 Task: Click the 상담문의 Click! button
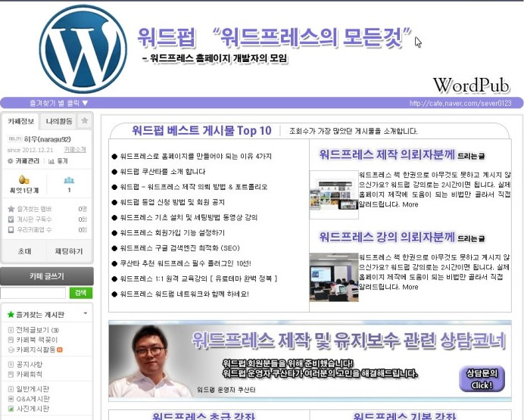[x=482, y=378]
